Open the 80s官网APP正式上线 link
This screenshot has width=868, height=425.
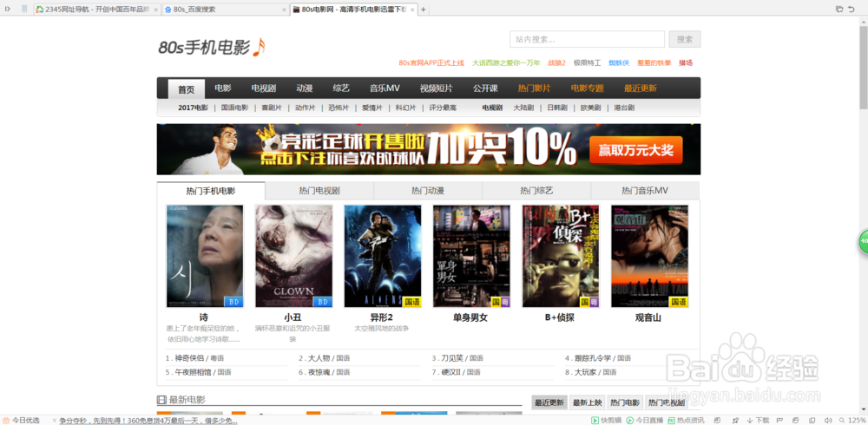click(431, 63)
